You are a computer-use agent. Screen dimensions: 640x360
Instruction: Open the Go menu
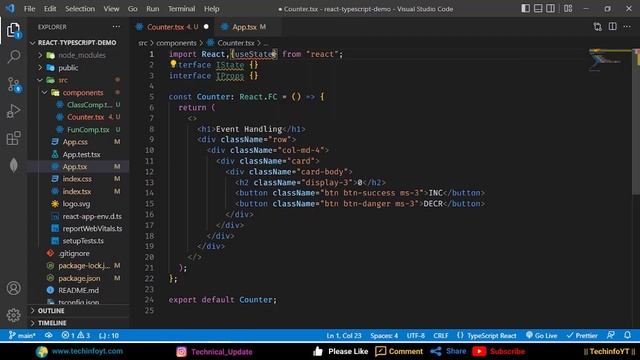133,9
